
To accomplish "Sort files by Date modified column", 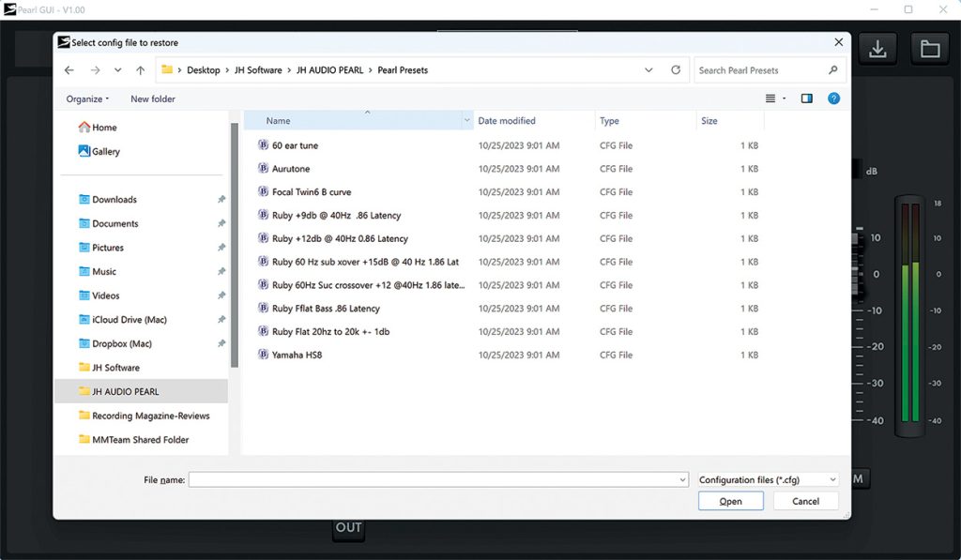I will pyautogui.click(x=507, y=121).
